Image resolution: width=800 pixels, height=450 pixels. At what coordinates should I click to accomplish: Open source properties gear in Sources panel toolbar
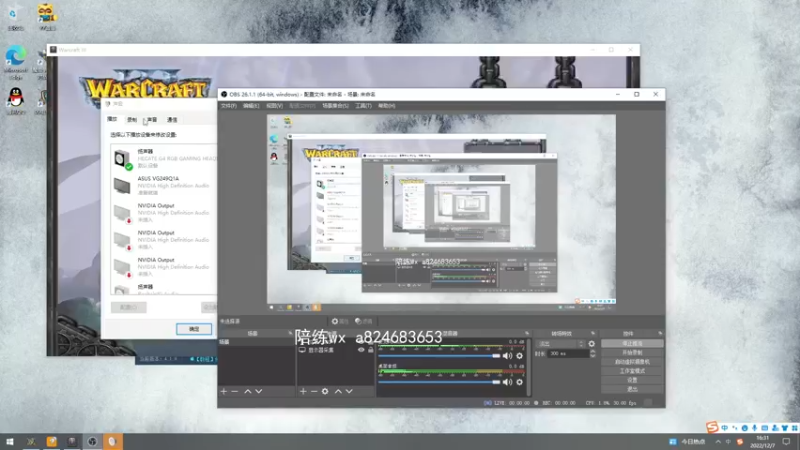[x=325, y=391]
